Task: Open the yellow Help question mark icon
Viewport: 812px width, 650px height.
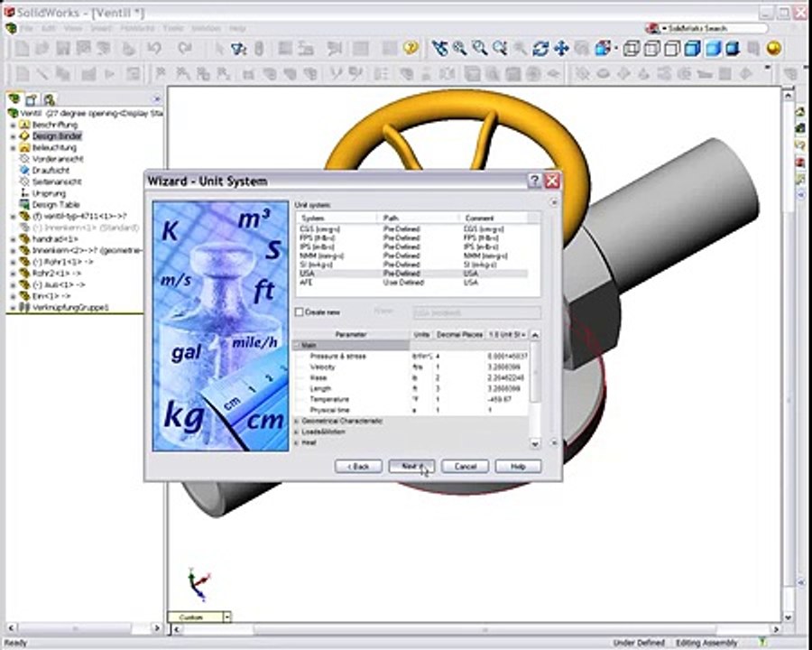Action: point(411,49)
